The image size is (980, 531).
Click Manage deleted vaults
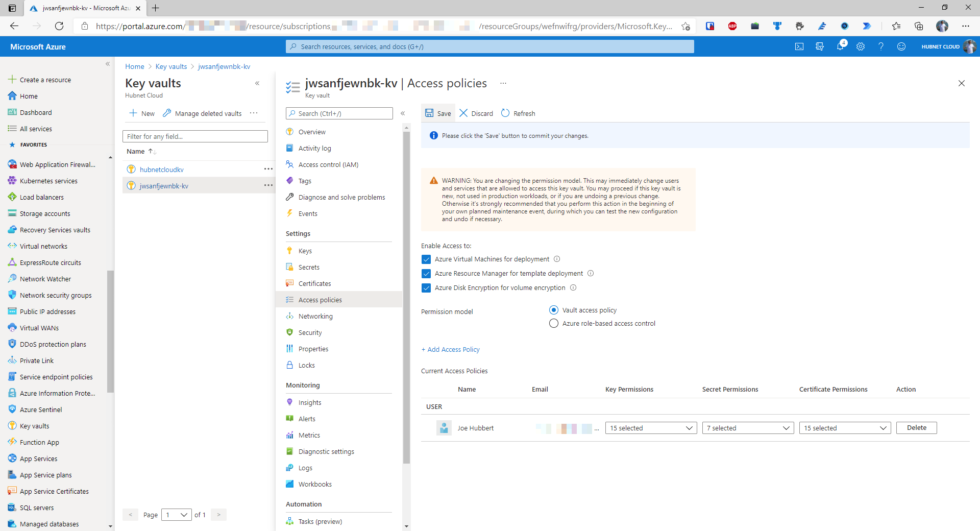[x=202, y=113]
